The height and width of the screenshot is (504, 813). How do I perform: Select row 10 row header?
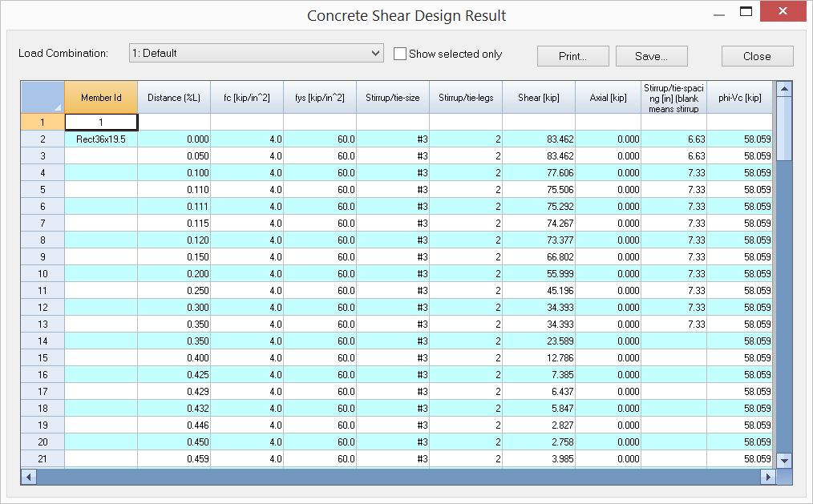[42, 273]
